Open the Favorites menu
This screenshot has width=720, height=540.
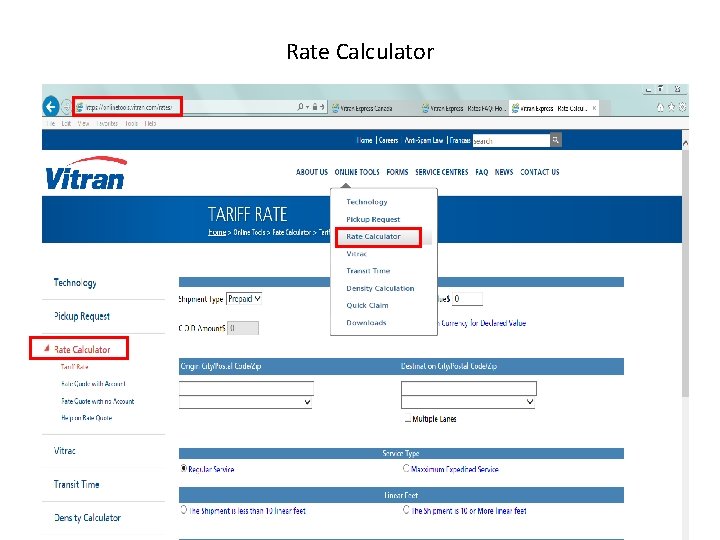tap(107, 124)
